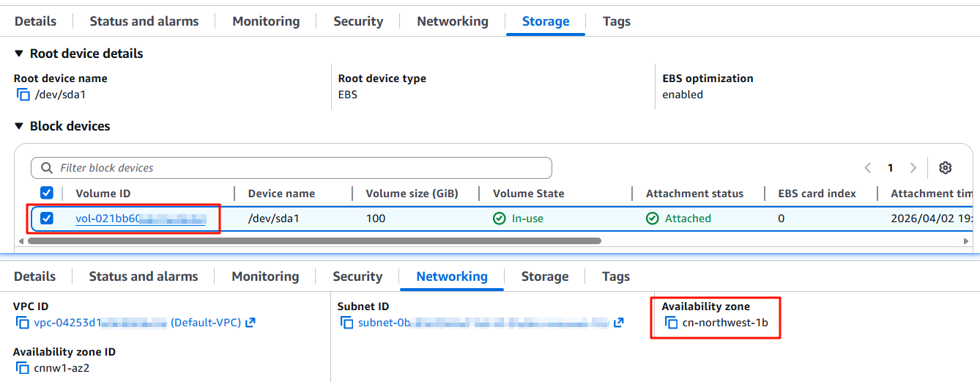
Task: Collapse the Block devices section
Action: pos(19,126)
